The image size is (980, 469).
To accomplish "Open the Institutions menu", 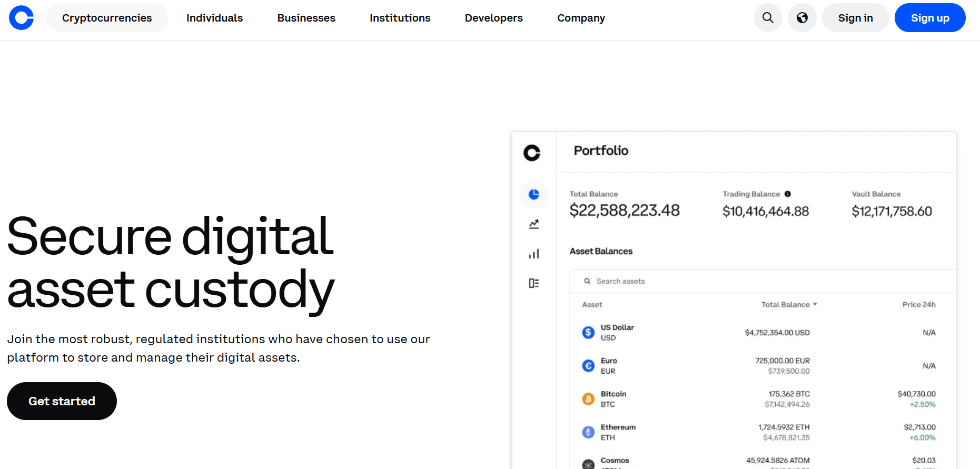I will [400, 18].
